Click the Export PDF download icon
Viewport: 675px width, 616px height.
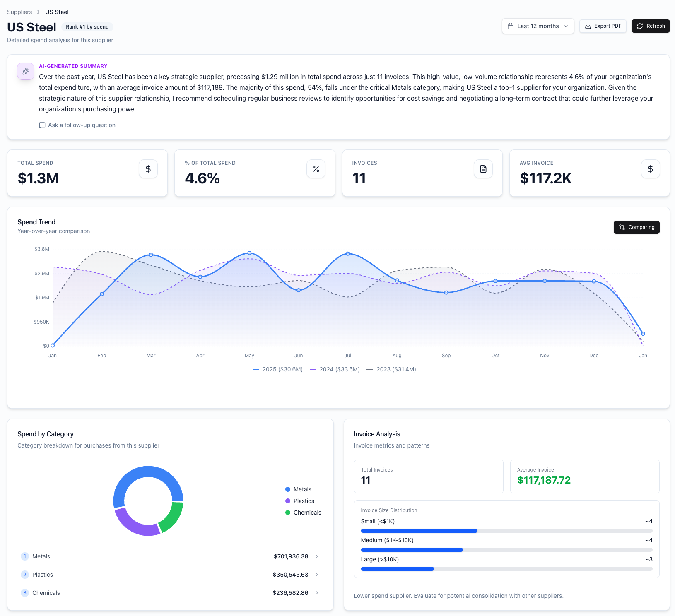click(x=588, y=26)
